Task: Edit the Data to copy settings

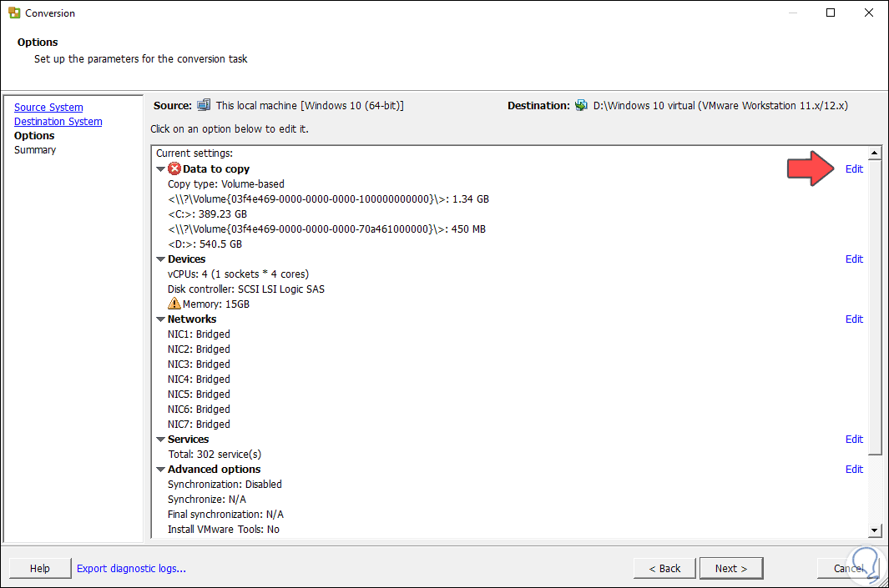Action: (x=854, y=169)
